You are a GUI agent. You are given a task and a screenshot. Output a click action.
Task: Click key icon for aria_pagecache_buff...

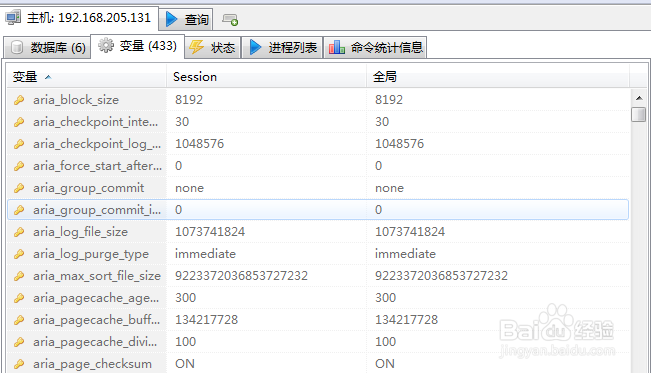[x=19, y=320]
